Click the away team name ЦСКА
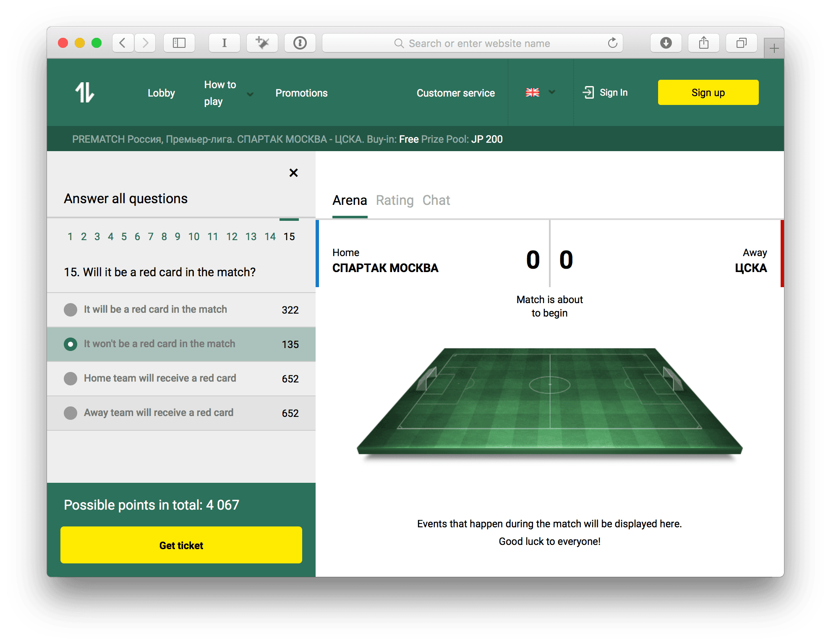This screenshot has width=831, height=644. 751,268
